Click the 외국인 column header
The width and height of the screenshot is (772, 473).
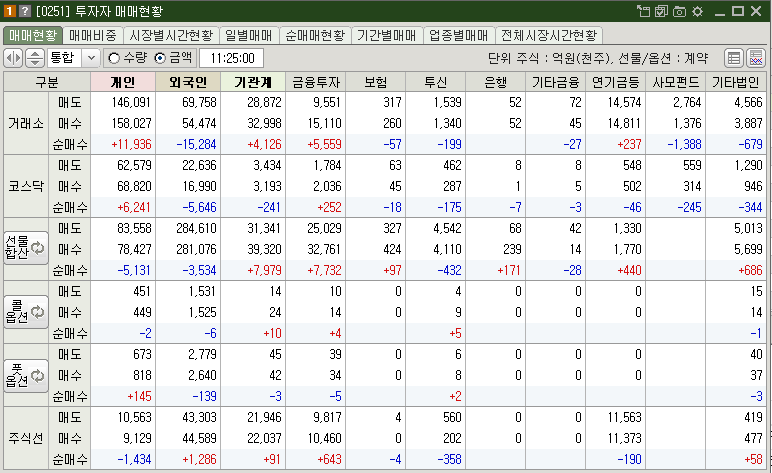188,82
